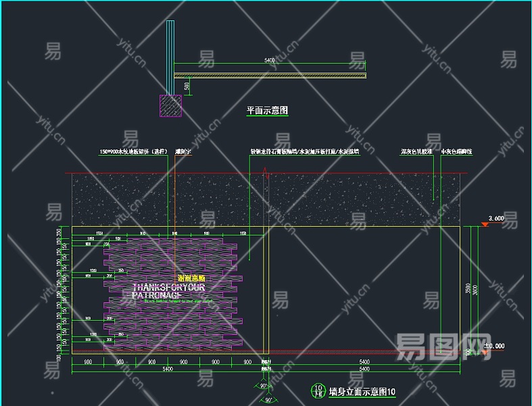Select the 1550 dimension above wood panel
532x406 pixels.
99,233
